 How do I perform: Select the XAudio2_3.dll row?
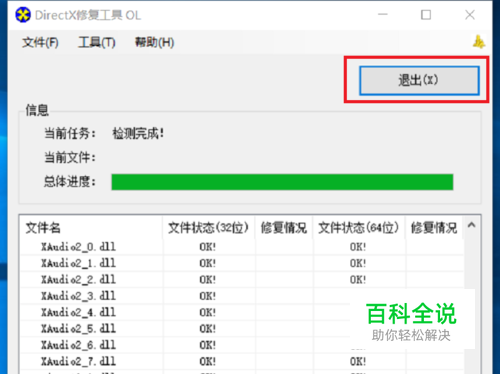[242, 296]
